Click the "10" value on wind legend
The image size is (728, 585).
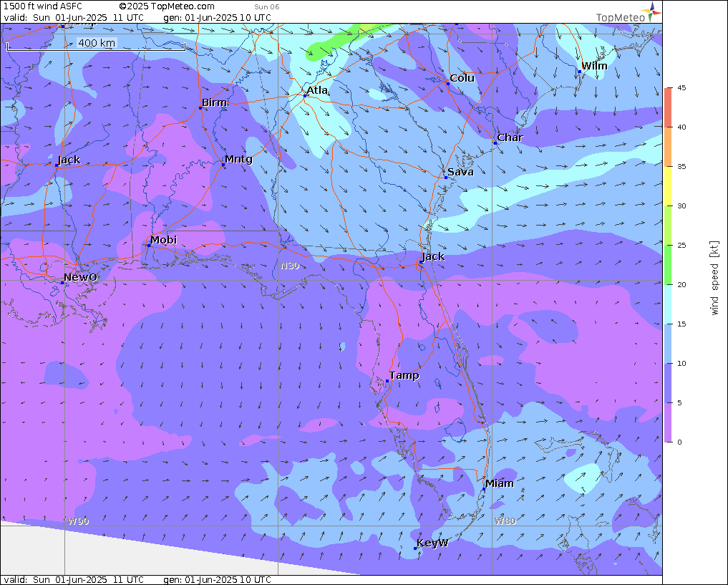coord(681,364)
